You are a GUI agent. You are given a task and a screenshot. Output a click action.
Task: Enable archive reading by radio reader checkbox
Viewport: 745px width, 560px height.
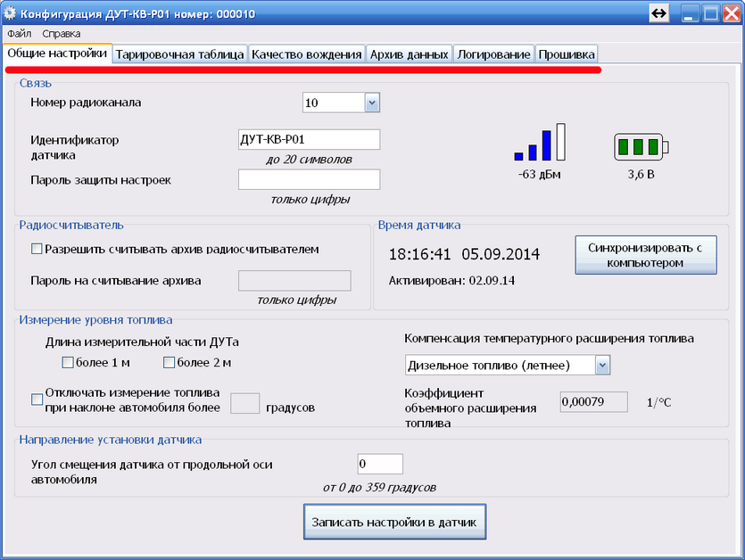[37, 249]
